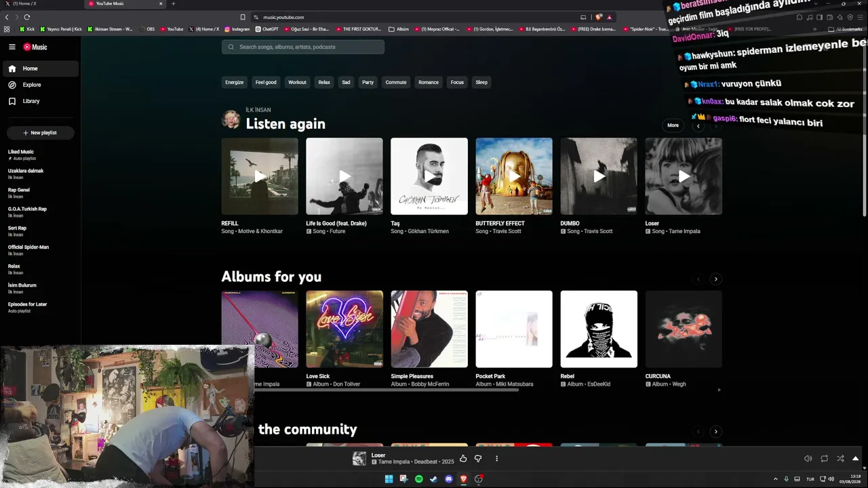This screenshot has width=868, height=488.
Task: Dislike the playing song with thumbs down
Action: coord(478,459)
